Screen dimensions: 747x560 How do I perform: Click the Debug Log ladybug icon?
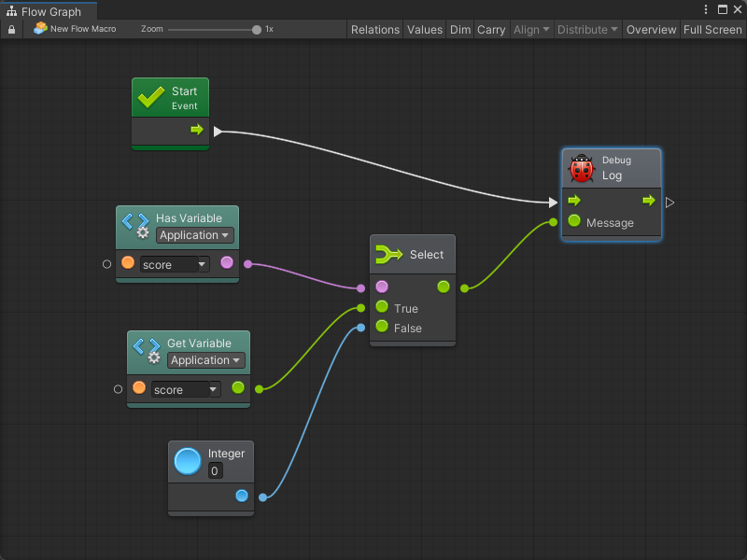[582, 169]
